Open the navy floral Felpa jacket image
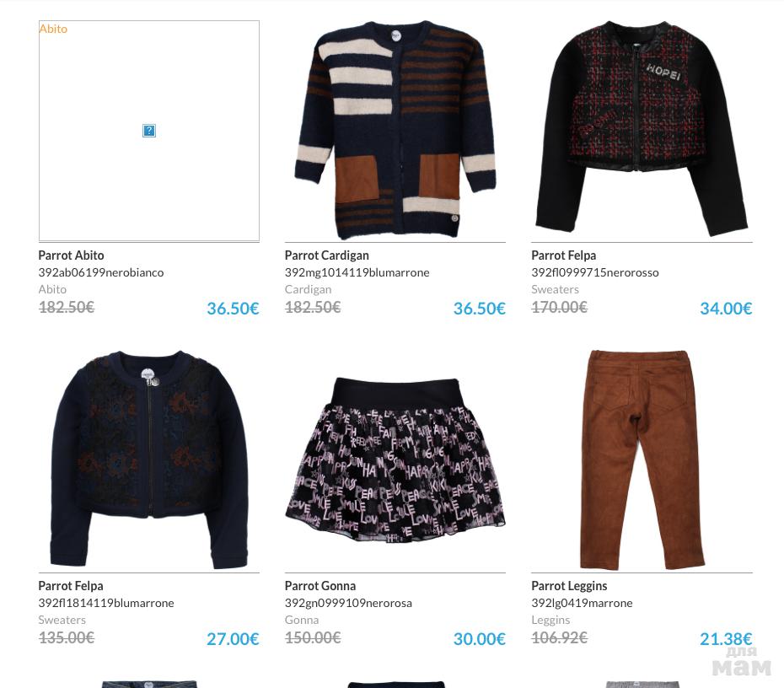This screenshot has height=688, width=784. click(149, 460)
